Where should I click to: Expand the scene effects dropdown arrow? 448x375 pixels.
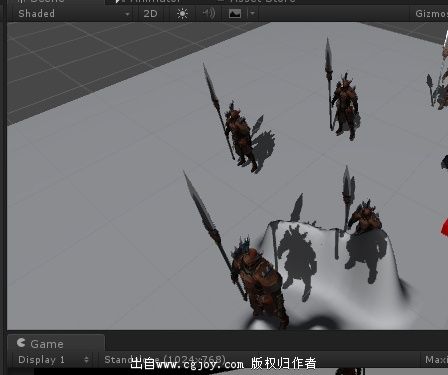point(252,14)
